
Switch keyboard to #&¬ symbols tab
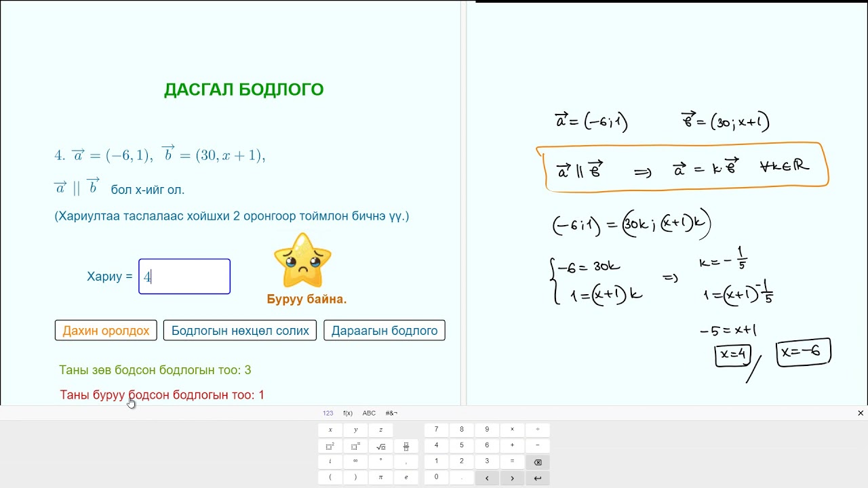point(391,413)
